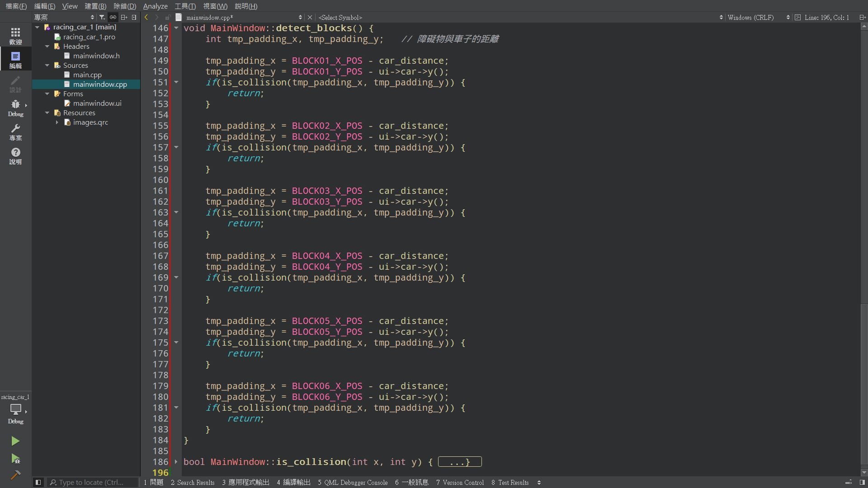Collapse the Sources folder in project tree

click(47, 65)
